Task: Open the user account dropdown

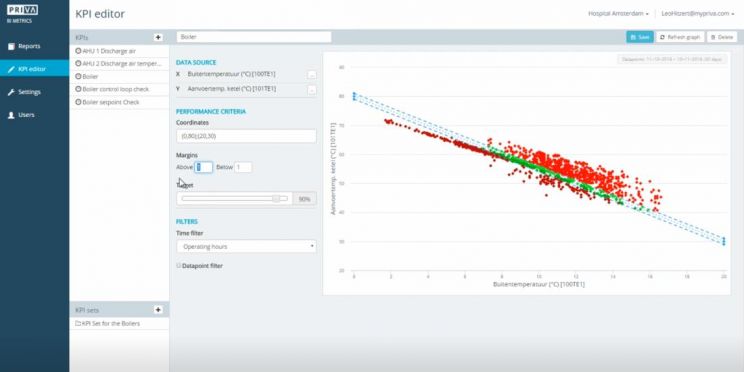Action: (697, 14)
